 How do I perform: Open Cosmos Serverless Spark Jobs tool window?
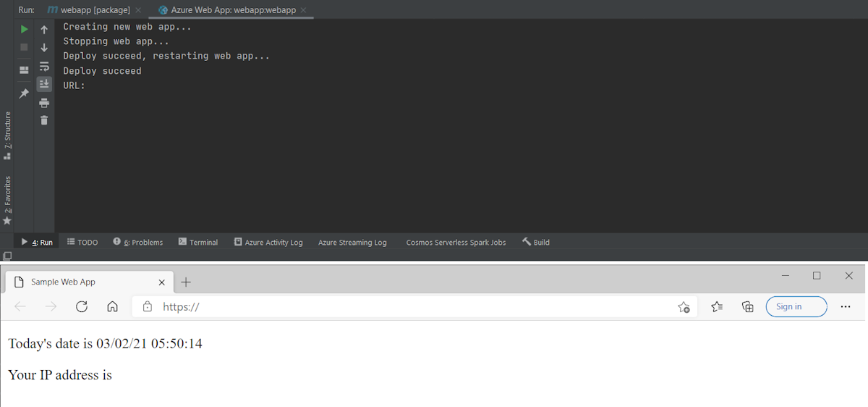point(456,242)
